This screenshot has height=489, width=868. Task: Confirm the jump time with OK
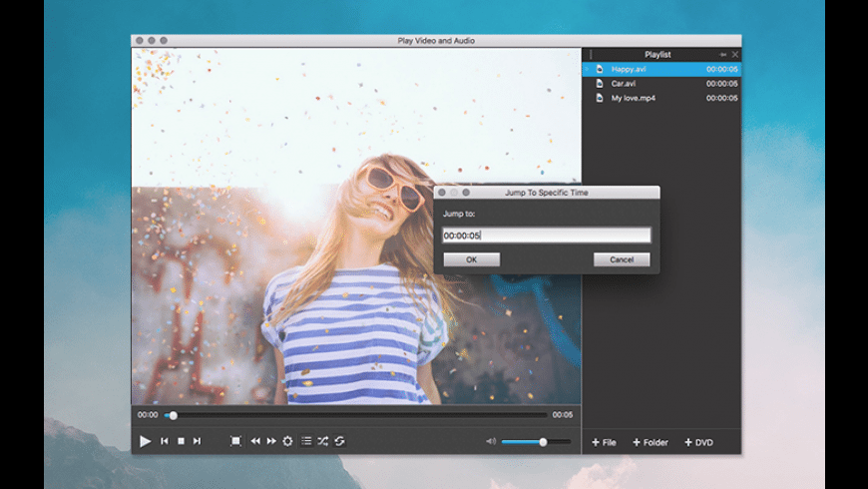pos(472,259)
